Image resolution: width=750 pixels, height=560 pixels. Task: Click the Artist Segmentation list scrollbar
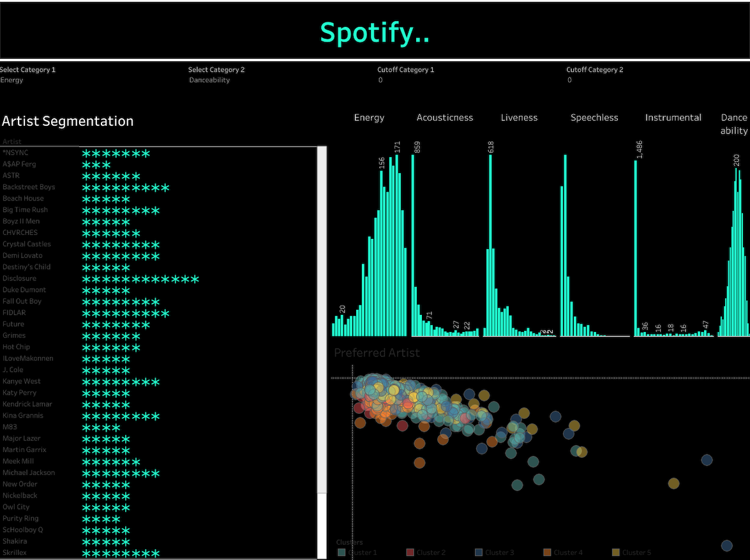click(x=322, y=319)
